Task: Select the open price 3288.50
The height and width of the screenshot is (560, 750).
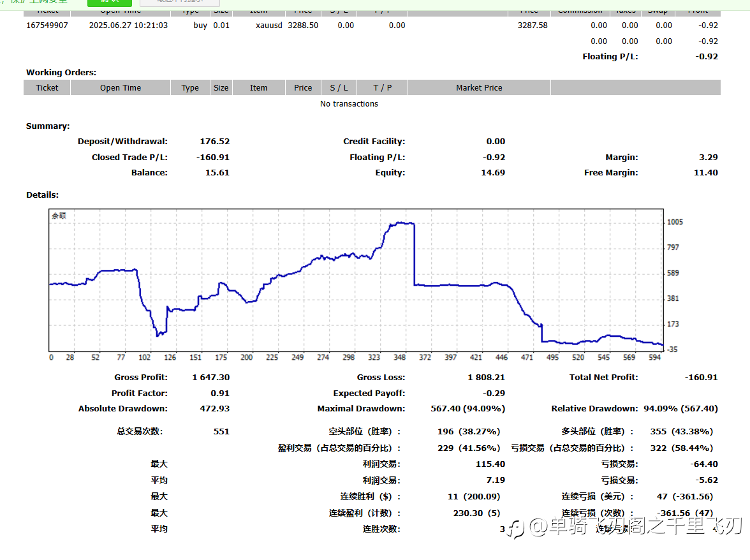Action: [303, 26]
